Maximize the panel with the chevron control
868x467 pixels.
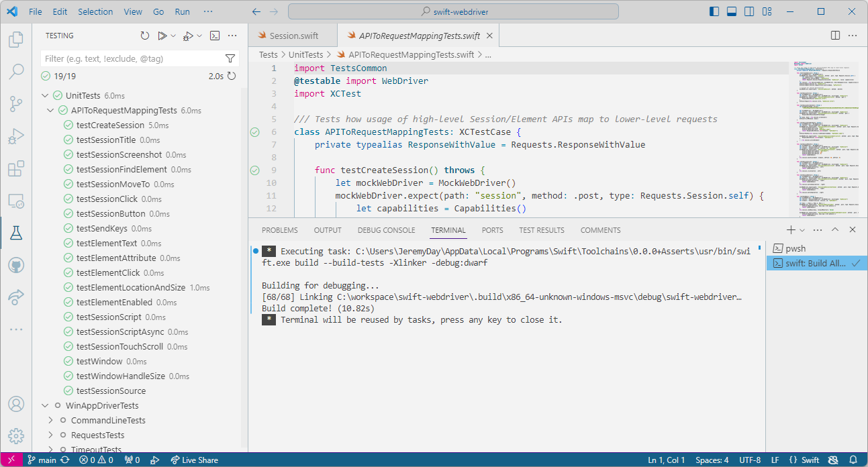point(835,229)
